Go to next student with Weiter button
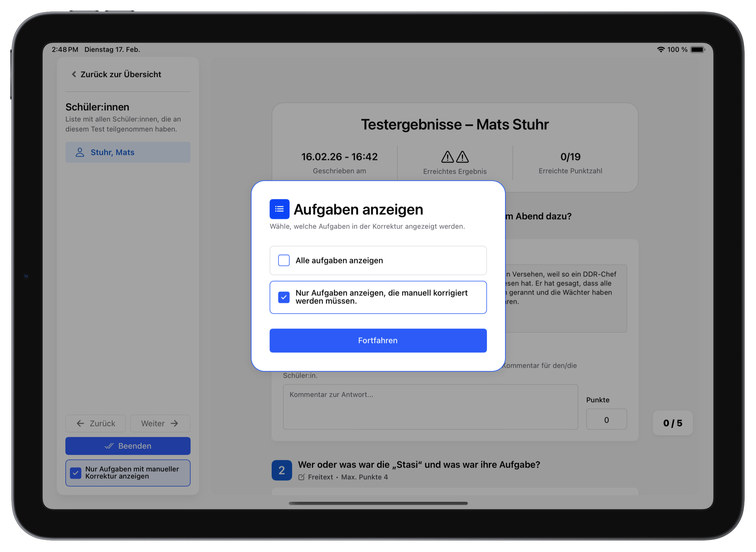The width and height of the screenshot is (756, 552). click(x=160, y=423)
